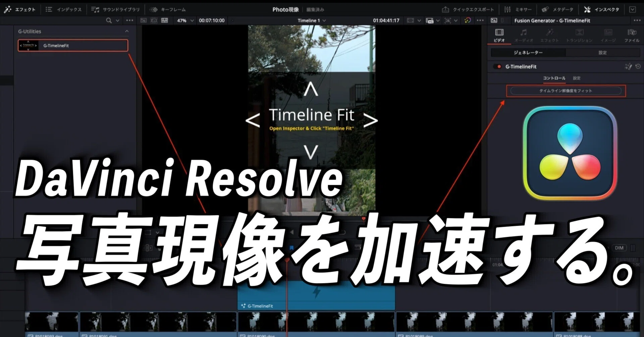644x337 pixels.
Task: Open inspector three-dot options menu
Action: [x=637, y=20]
